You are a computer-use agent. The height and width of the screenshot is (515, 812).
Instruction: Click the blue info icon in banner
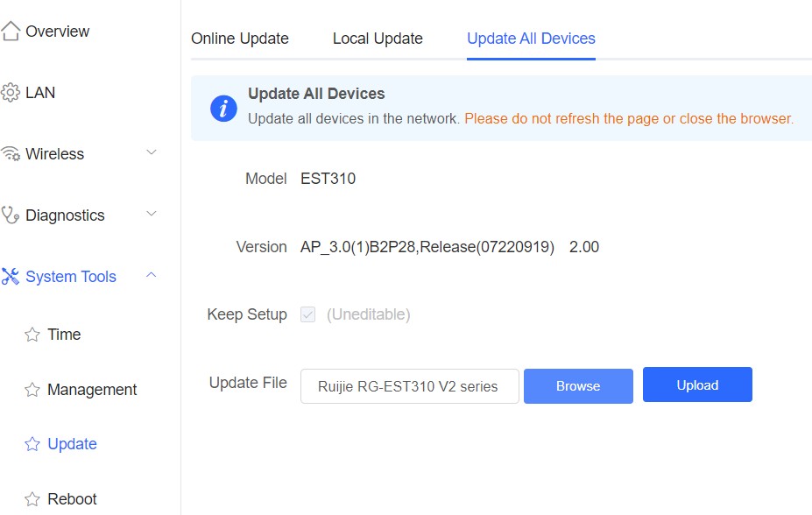point(223,109)
